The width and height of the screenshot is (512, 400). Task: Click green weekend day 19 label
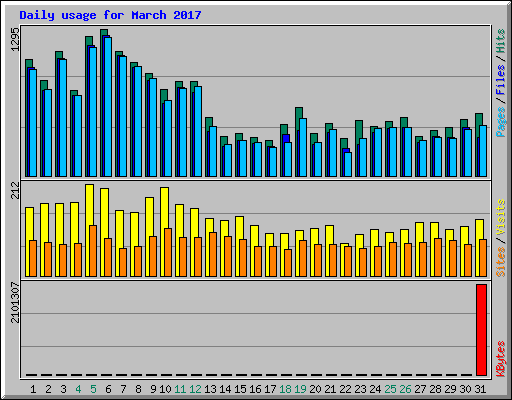(300, 389)
